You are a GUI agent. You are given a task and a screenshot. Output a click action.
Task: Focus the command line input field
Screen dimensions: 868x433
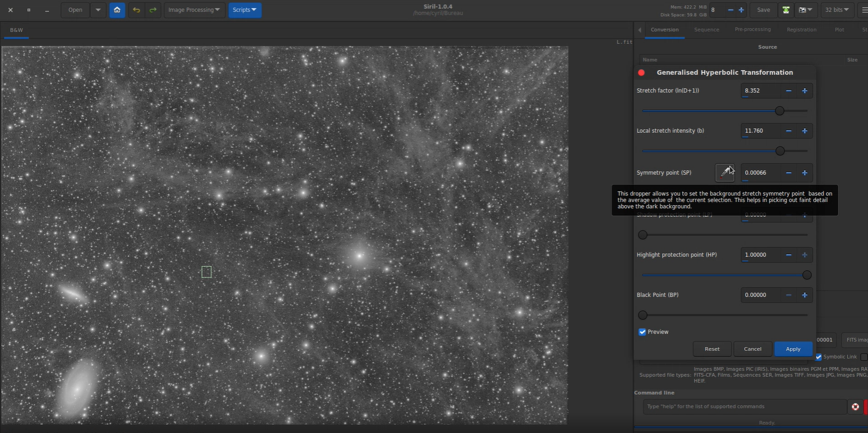click(x=744, y=406)
